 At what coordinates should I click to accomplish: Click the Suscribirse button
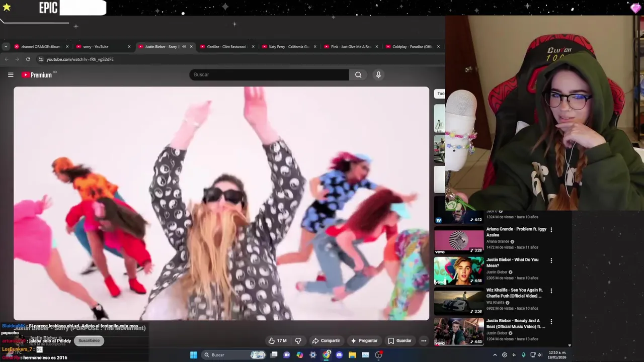[x=89, y=340]
